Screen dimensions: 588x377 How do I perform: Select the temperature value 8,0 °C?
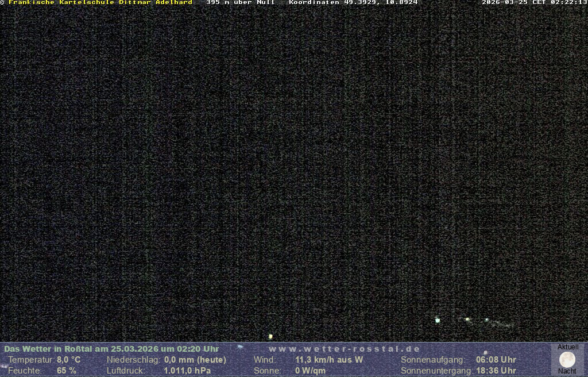pos(69,360)
